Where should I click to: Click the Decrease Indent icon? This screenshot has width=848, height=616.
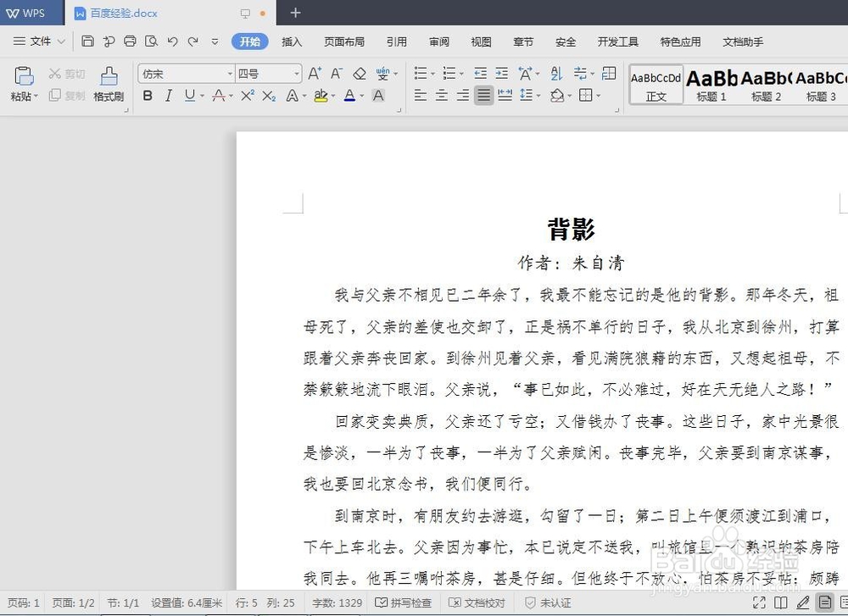coord(480,74)
